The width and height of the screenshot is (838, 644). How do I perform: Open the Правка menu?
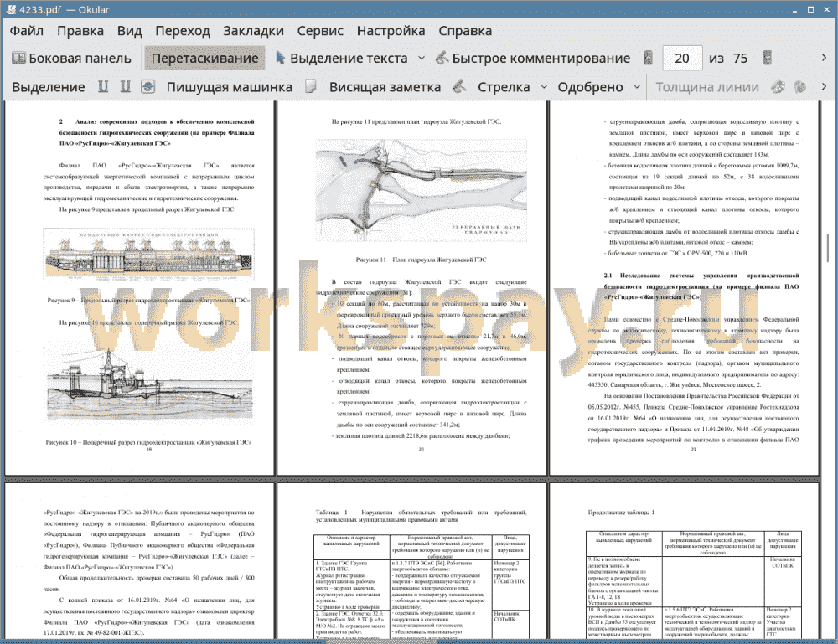tap(80, 31)
